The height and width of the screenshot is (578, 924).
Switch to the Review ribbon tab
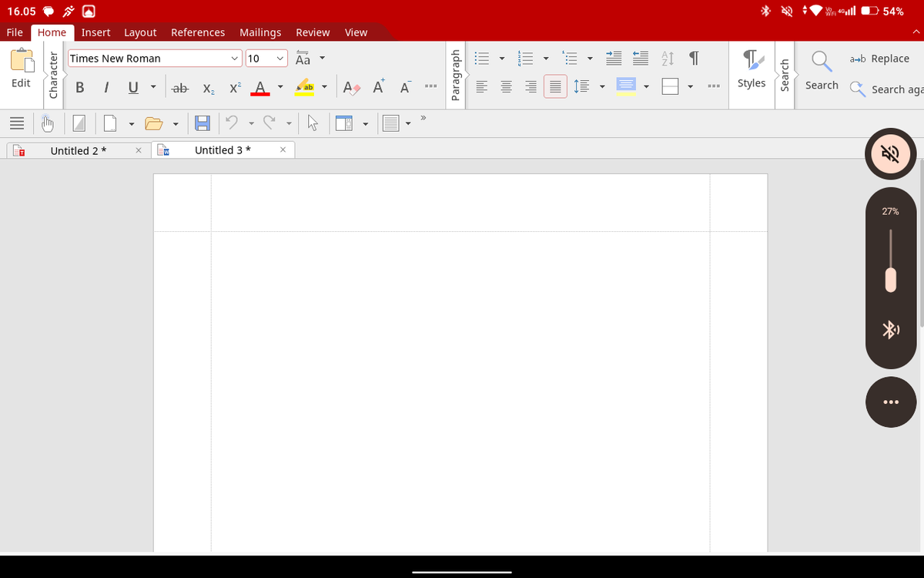pyautogui.click(x=313, y=32)
